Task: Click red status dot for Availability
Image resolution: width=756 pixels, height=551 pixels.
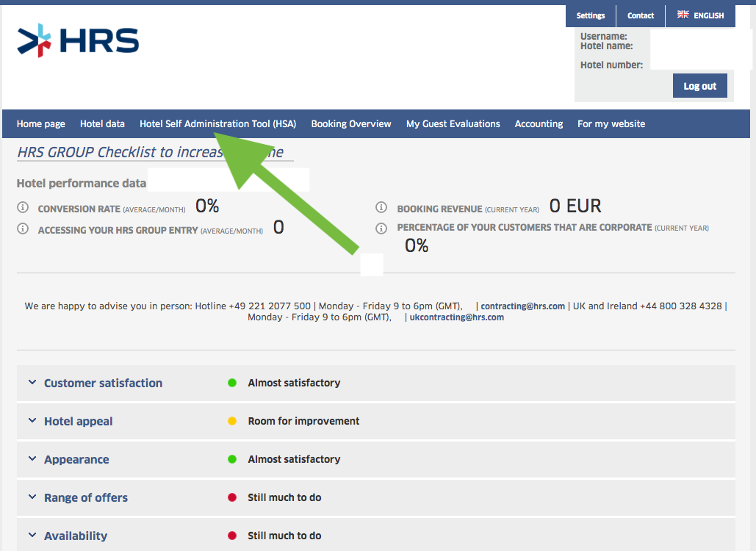Action: click(x=232, y=536)
